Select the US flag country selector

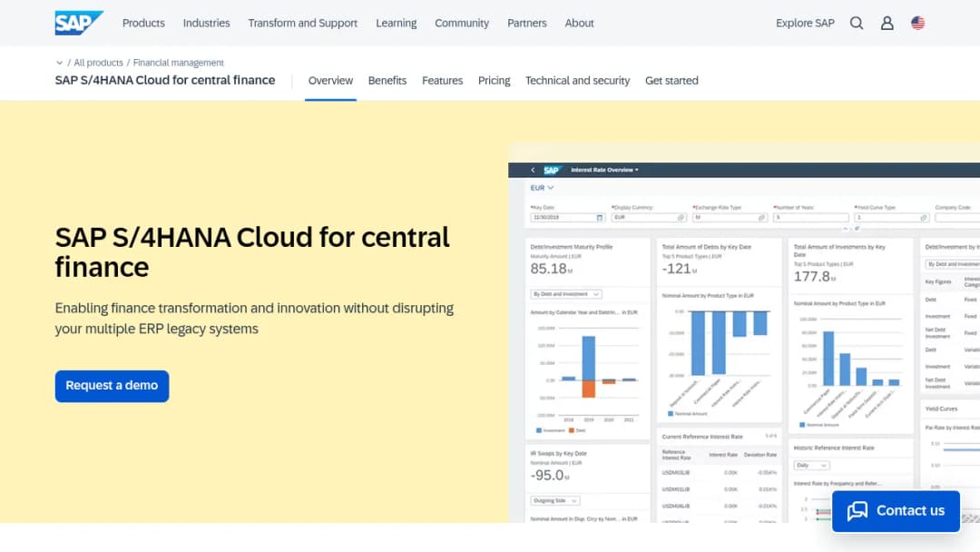point(917,23)
